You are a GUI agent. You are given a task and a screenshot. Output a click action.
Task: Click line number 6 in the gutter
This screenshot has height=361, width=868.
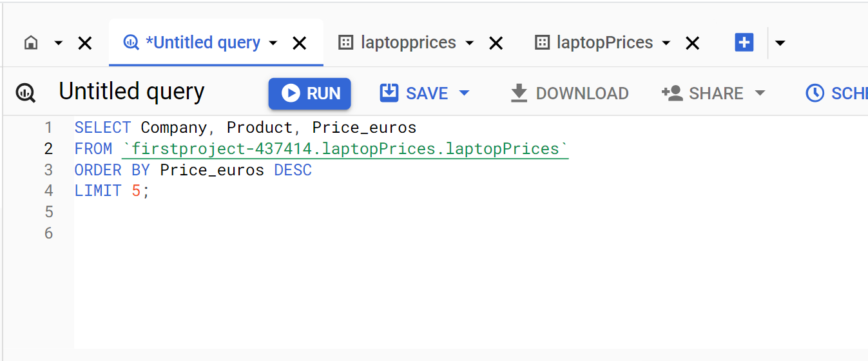tap(49, 233)
